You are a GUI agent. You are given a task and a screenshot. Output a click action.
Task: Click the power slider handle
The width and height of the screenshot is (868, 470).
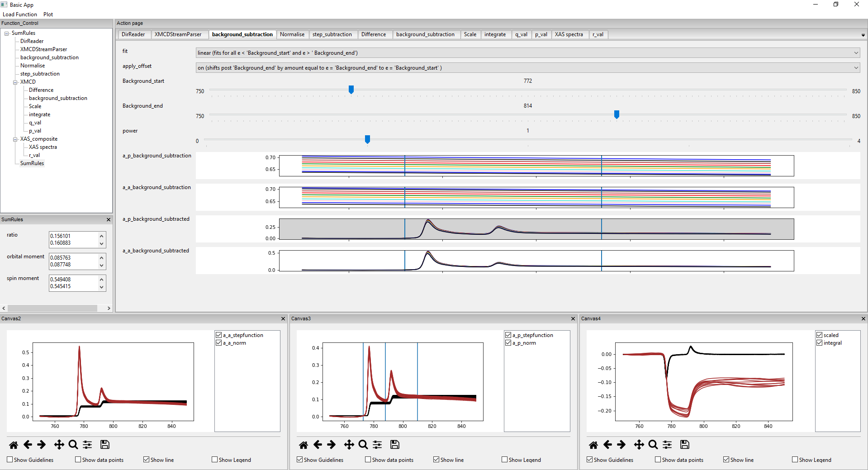pyautogui.click(x=367, y=139)
